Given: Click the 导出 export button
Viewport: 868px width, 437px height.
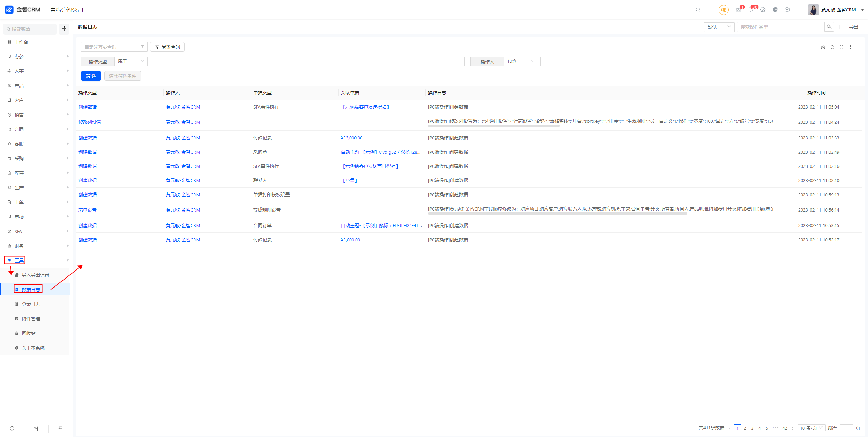Looking at the screenshot, I should coord(853,27).
